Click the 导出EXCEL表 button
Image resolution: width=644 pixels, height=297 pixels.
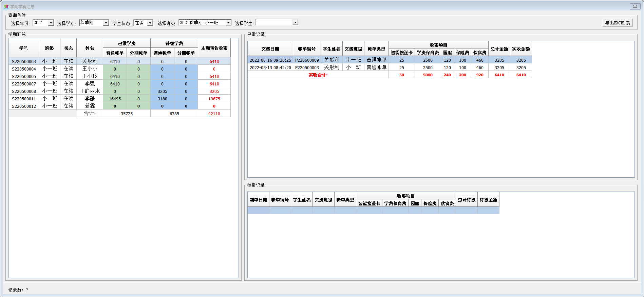617,23
